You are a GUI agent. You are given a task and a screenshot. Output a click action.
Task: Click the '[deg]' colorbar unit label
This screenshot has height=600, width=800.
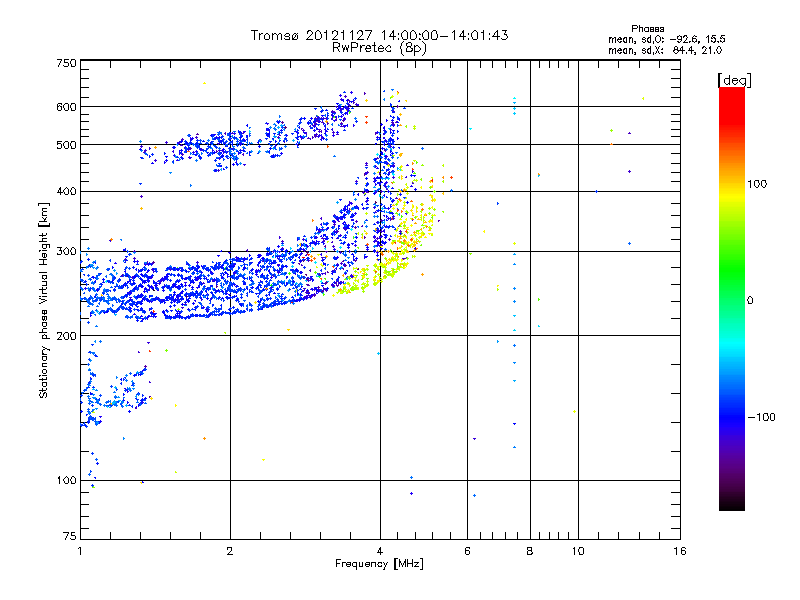pos(734,80)
